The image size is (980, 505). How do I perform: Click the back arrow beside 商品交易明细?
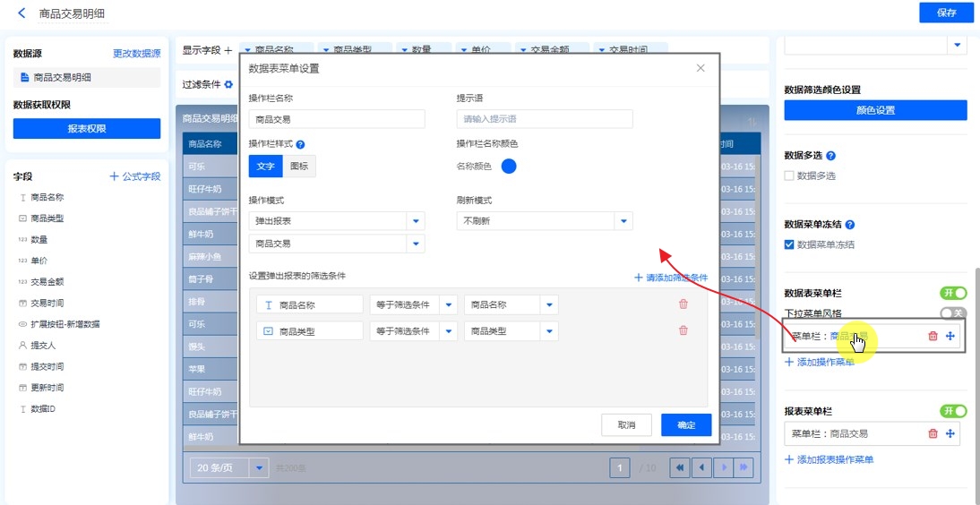click(x=21, y=13)
